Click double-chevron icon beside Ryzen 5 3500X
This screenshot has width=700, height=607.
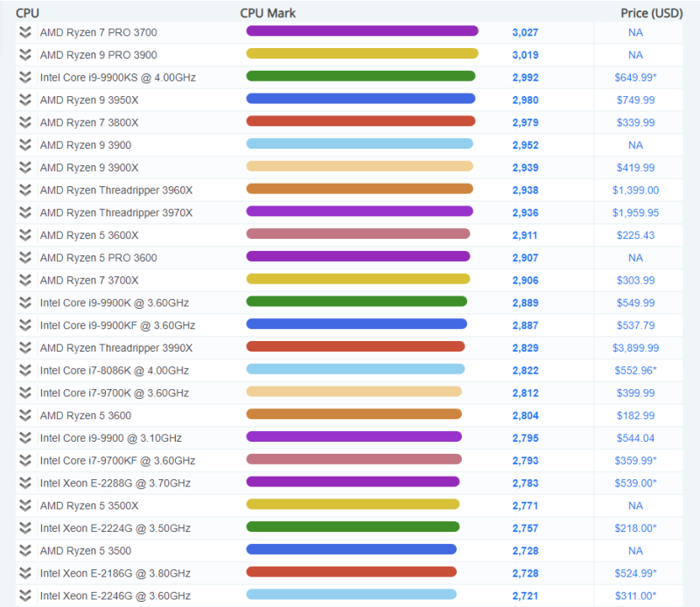click(25, 506)
